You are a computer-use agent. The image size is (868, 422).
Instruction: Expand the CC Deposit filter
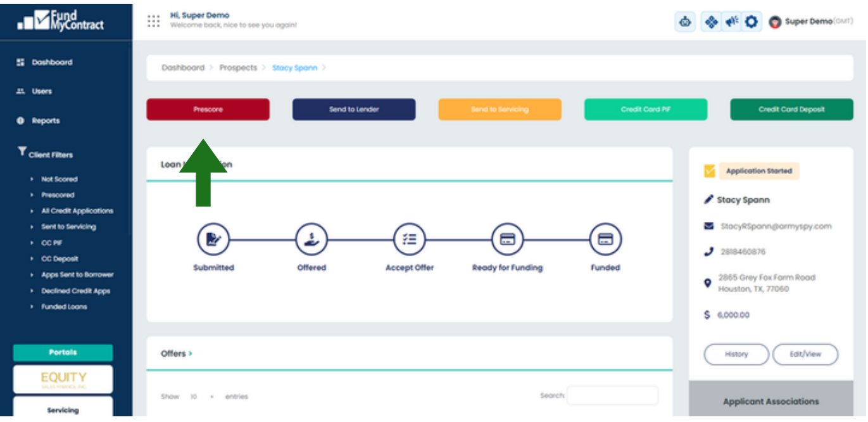[x=60, y=259]
